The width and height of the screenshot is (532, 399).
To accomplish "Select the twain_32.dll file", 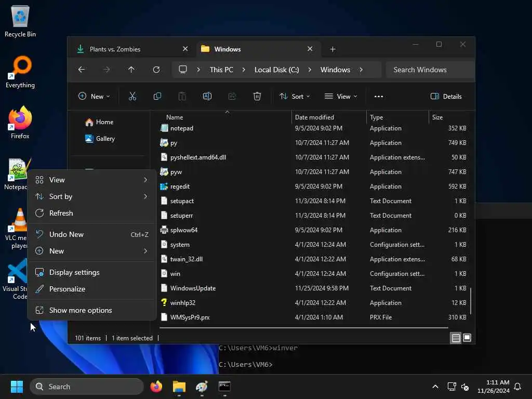I will point(187,259).
